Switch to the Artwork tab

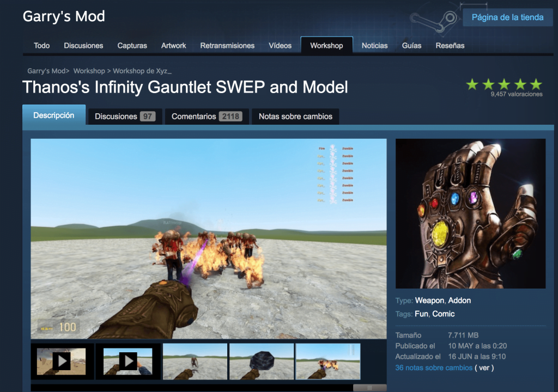173,46
